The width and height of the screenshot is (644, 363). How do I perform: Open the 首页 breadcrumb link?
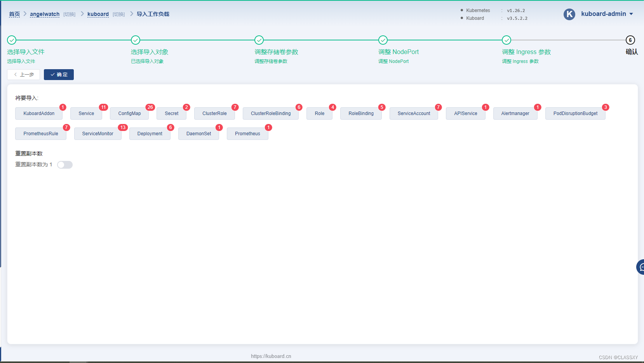point(14,14)
